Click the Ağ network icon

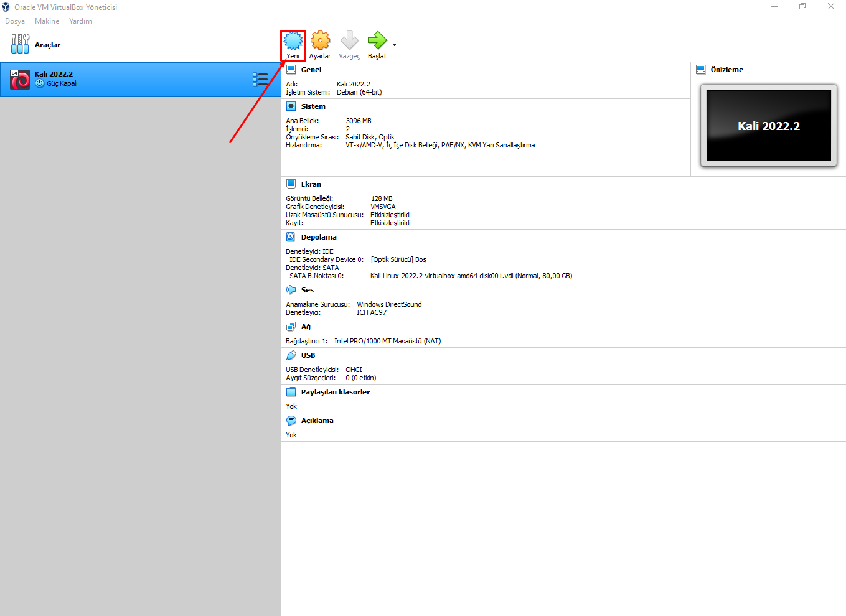(x=291, y=327)
